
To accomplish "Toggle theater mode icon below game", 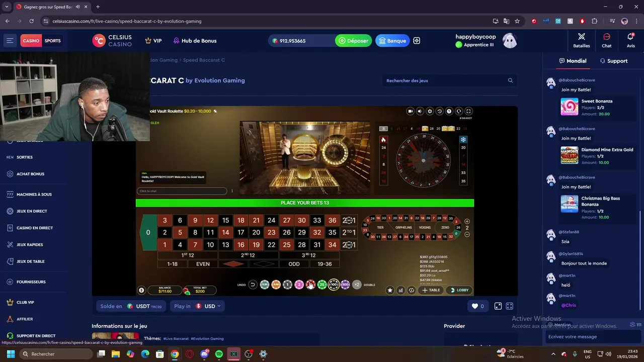I will pyautogui.click(x=498, y=306).
